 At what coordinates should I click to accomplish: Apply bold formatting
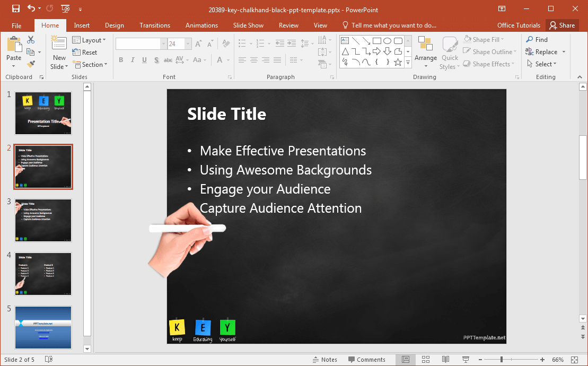(121, 60)
